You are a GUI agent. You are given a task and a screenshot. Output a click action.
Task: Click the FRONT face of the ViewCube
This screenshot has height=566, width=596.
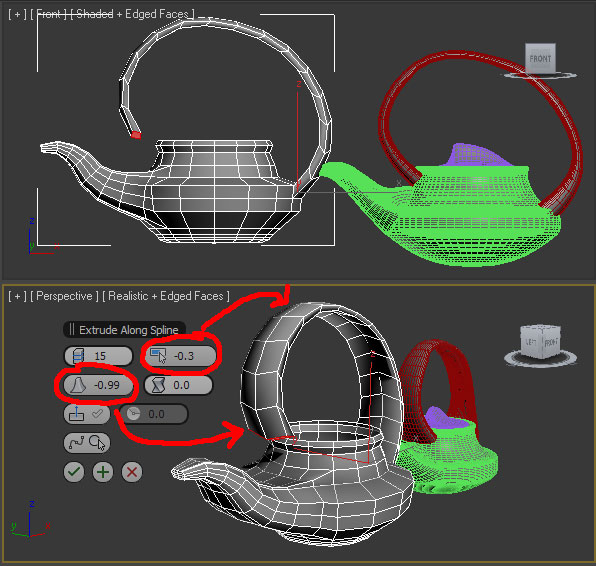pyautogui.click(x=540, y=58)
